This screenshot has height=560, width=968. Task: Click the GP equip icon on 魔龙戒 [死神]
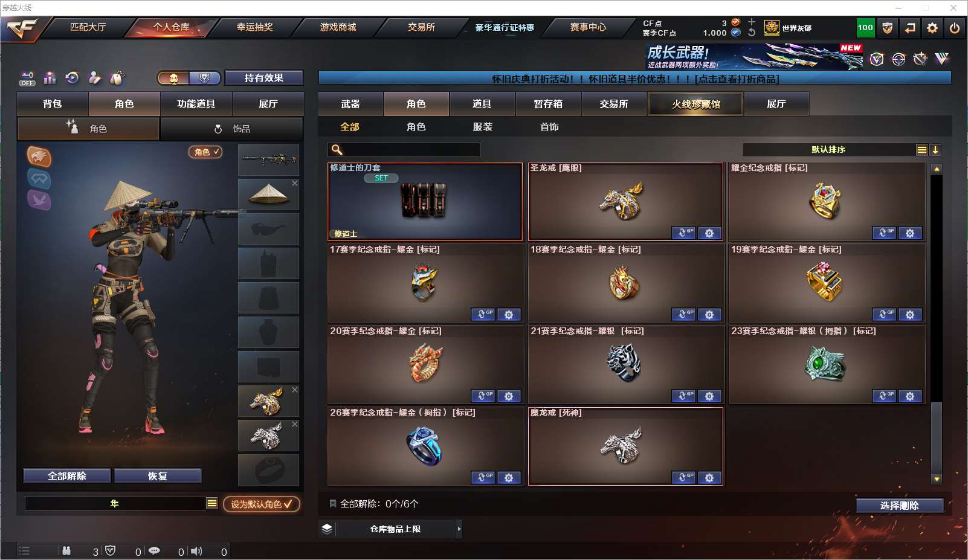683,478
